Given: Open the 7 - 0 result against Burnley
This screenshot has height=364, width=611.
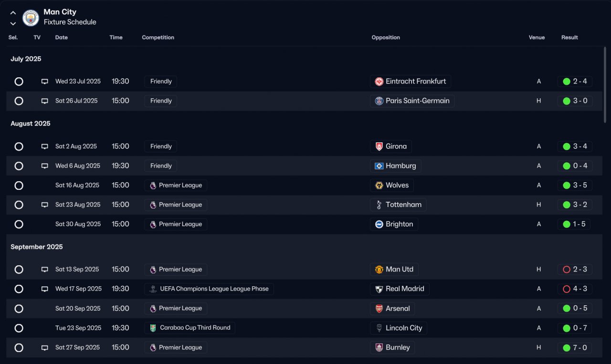Looking at the screenshot, I should [575, 348].
